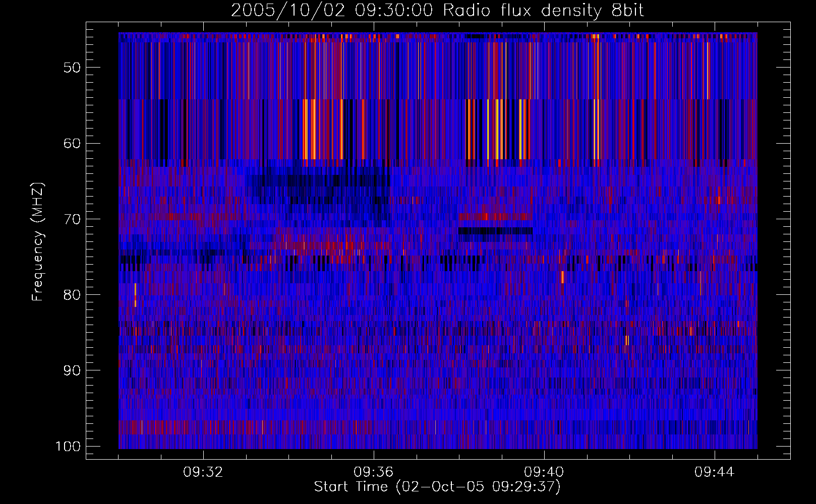Image resolution: width=816 pixels, height=504 pixels.
Task: Click the 09:36 time tick label
Action: 374,472
